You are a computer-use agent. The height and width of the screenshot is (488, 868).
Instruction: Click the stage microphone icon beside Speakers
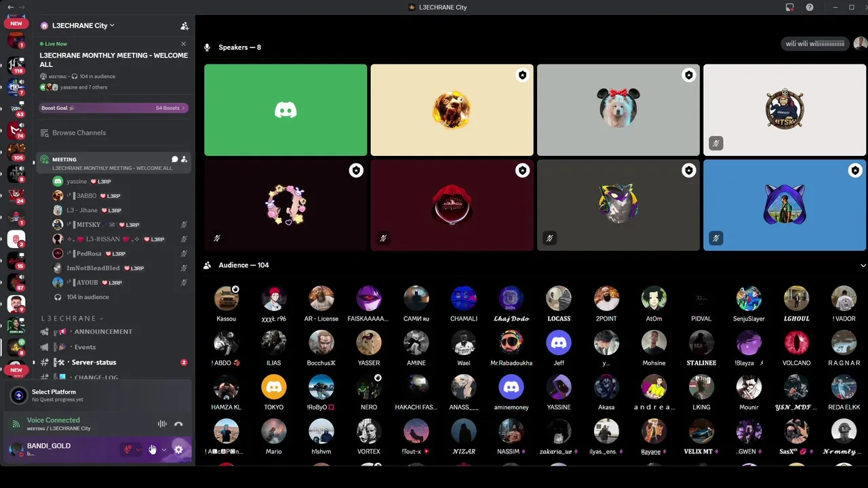pos(208,47)
